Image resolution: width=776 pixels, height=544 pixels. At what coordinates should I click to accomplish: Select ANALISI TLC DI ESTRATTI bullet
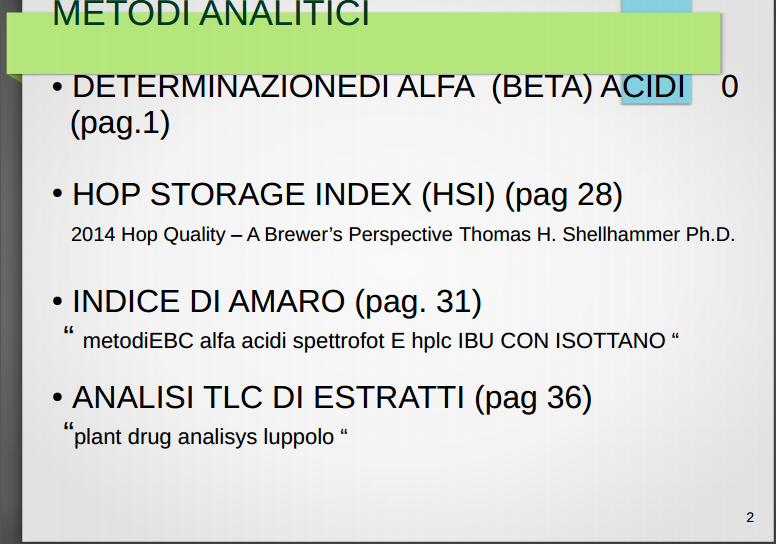pos(322,397)
